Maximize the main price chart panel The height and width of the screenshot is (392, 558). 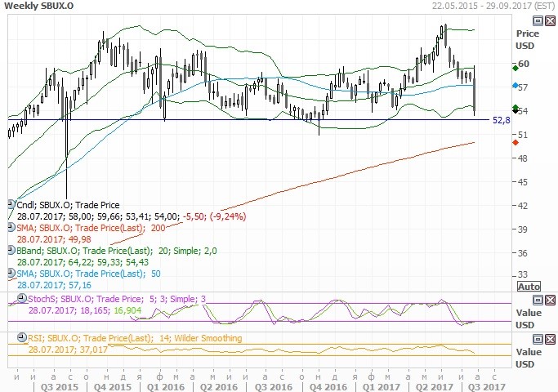[x=538, y=20]
